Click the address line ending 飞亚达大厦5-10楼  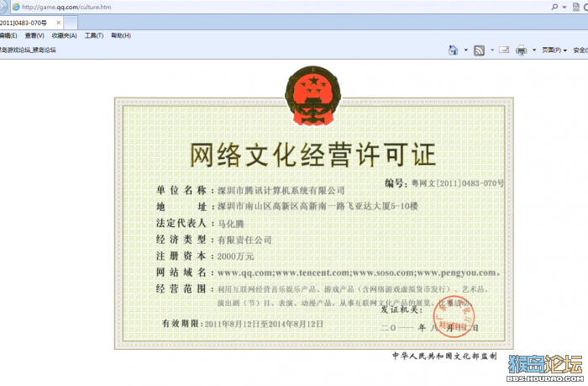coord(318,206)
